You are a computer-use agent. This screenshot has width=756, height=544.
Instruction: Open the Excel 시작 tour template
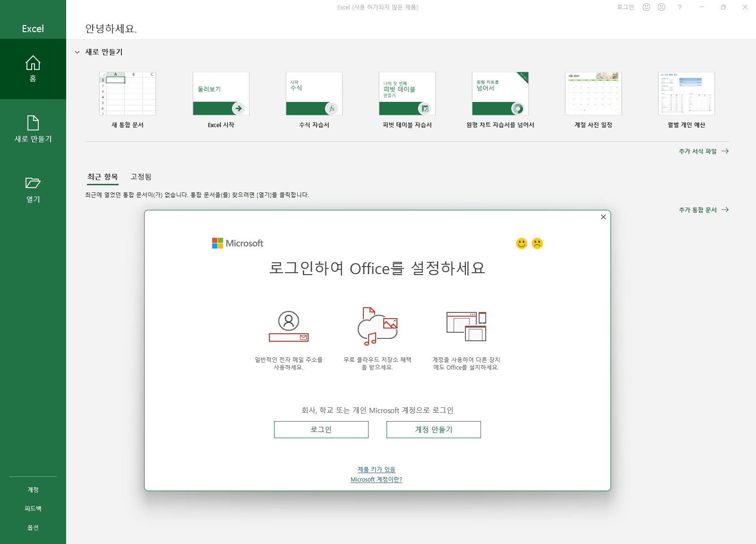pos(221,100)
